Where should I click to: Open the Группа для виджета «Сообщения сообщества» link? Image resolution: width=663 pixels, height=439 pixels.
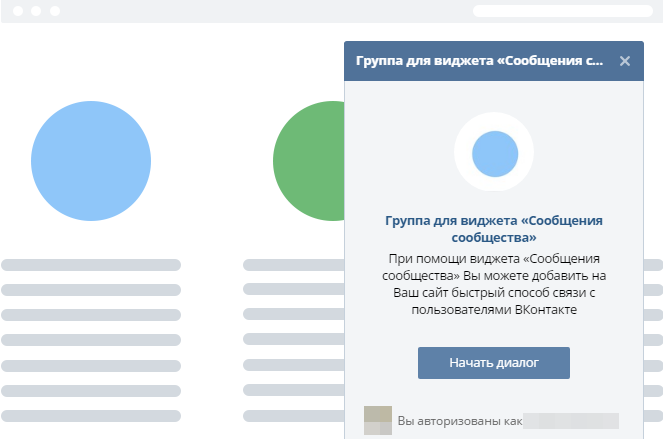493,229
